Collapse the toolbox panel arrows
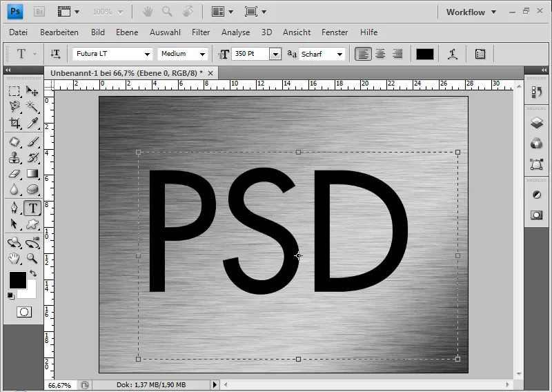The width and height of the screenshot is (552, 392). 8,70
